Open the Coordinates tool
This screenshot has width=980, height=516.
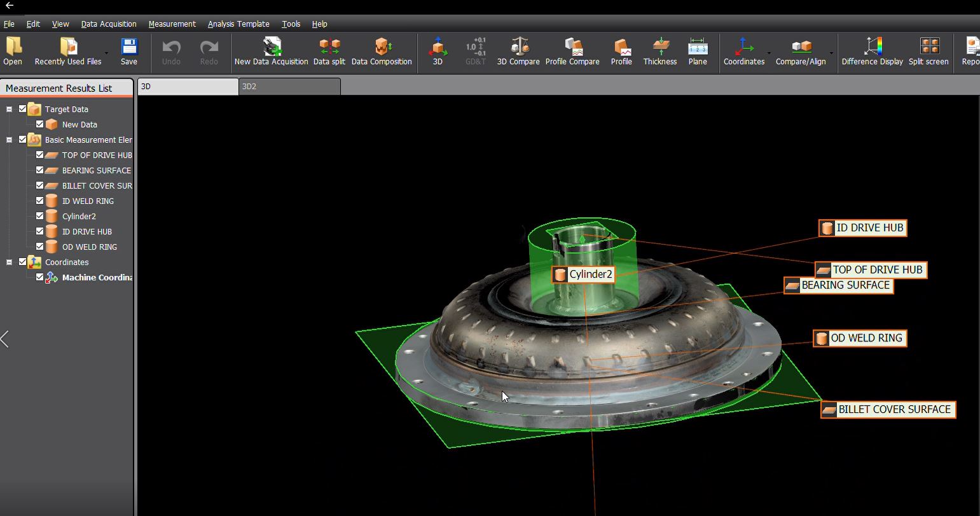click(744, 51)
